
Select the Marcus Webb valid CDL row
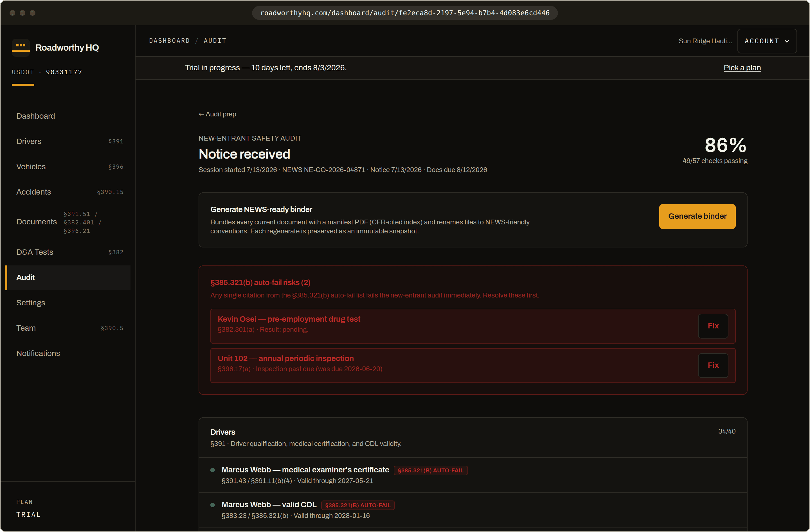473,510
